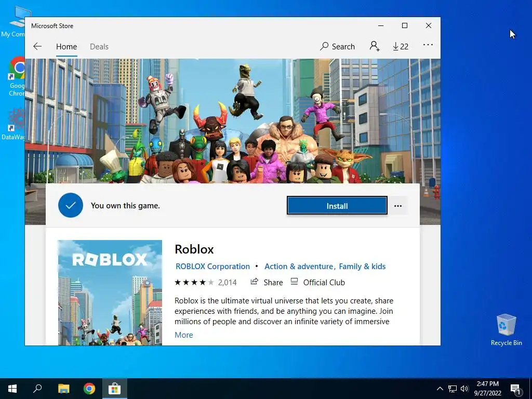
Task: Open Search in Microsoft Store
Action: 337,46
